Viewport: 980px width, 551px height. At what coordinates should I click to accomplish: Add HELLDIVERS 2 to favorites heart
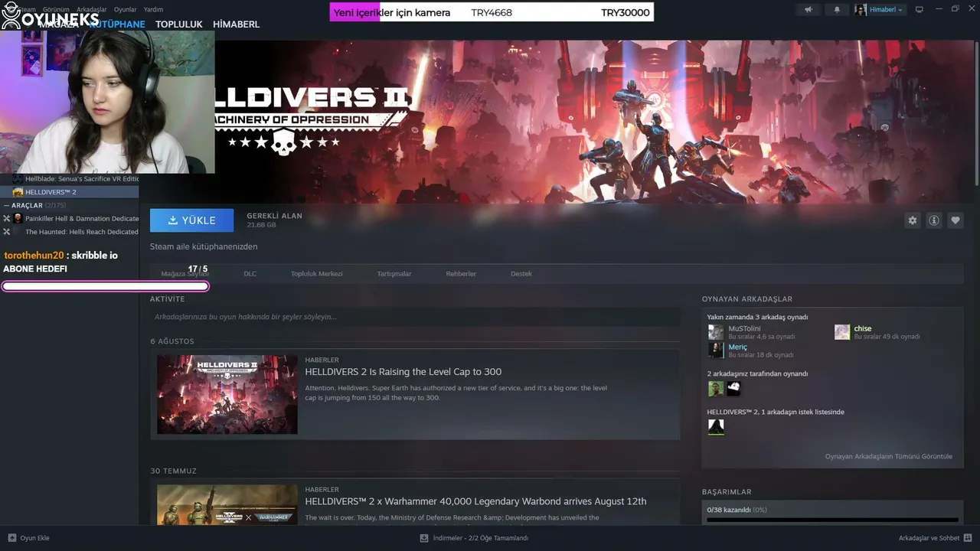point(955,220)
